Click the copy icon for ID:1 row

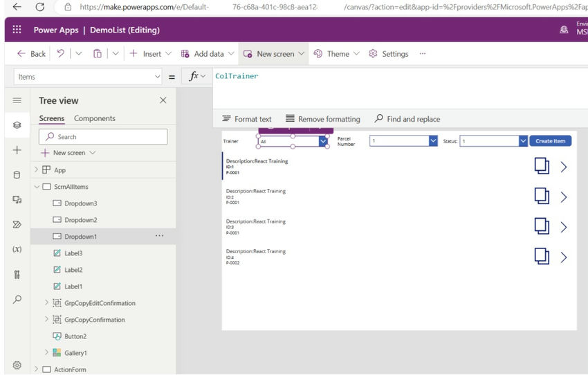pos(542,166)
